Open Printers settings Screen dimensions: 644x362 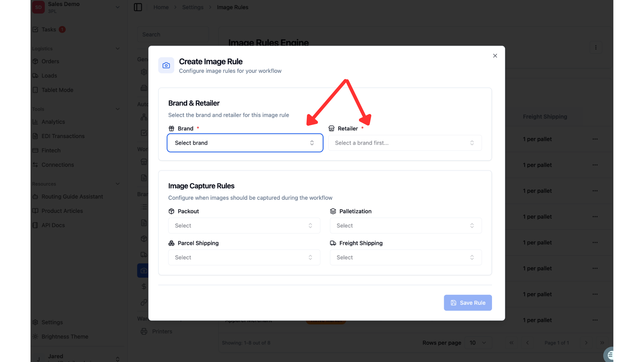[x=157, y=331]
